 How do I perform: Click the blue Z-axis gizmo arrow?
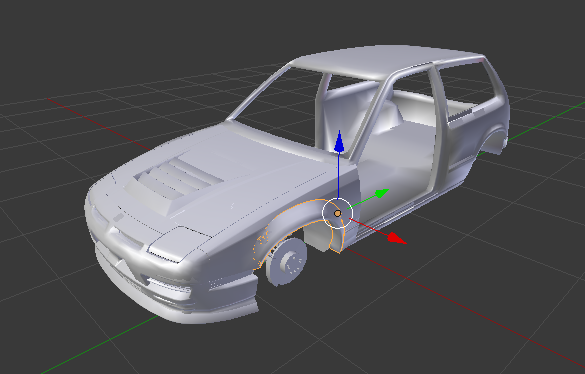coord(339,142)
